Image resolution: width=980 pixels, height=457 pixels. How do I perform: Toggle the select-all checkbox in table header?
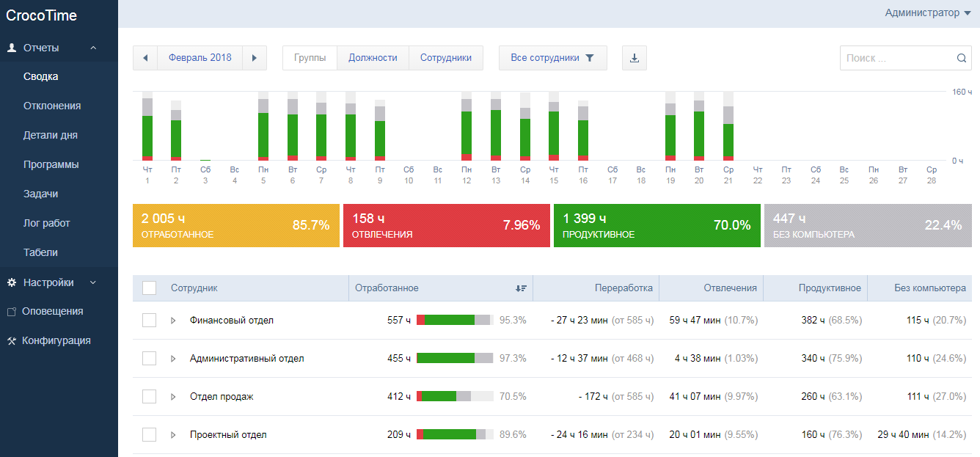point(149,288)
